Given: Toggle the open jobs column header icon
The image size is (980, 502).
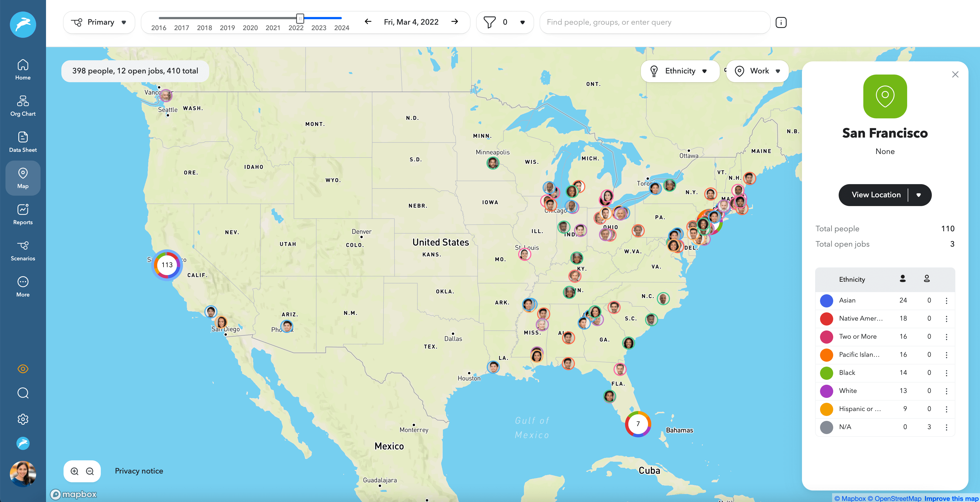Looking at the screenshot, I should (x=927, y=279).
